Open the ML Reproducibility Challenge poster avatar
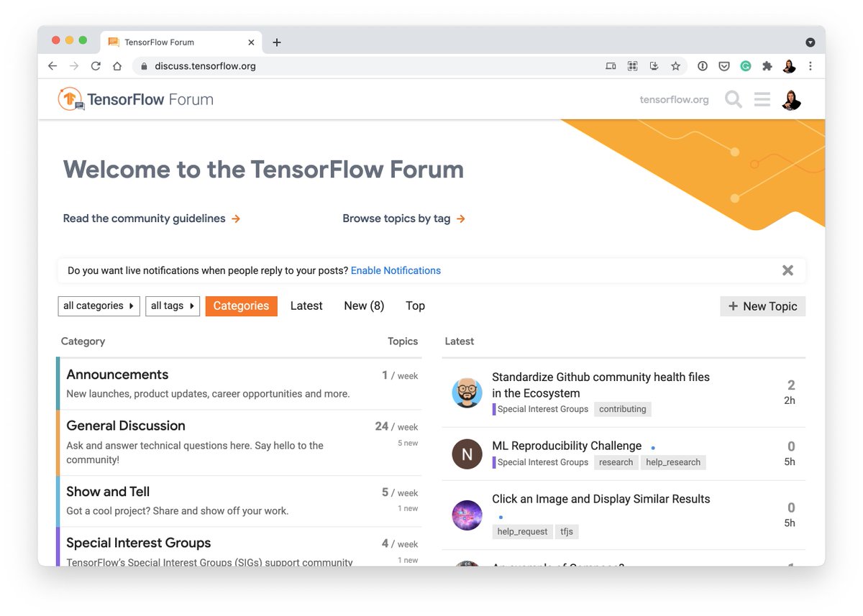Image resolution: width=863 pixels, height=616 pixels. coord(467,454)
